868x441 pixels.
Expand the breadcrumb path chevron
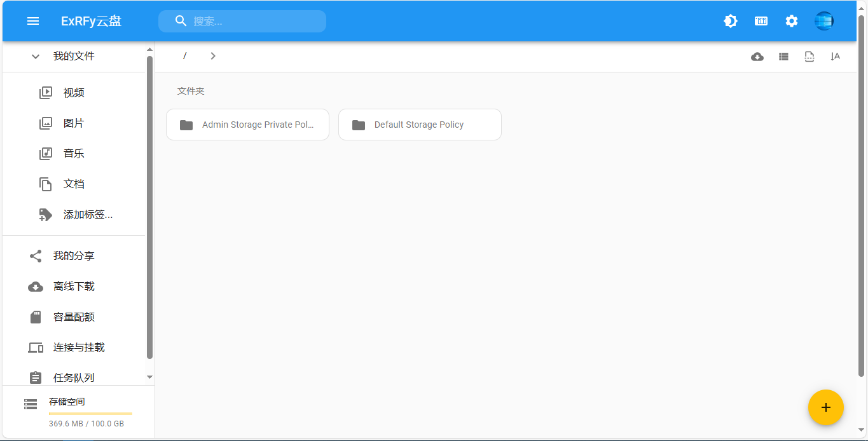click(213, 56)
